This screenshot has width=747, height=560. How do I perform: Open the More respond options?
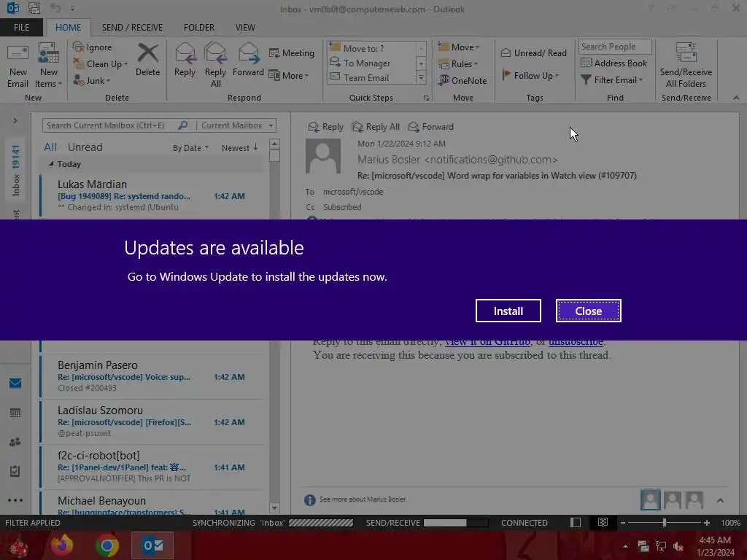(x=289, y=75)
